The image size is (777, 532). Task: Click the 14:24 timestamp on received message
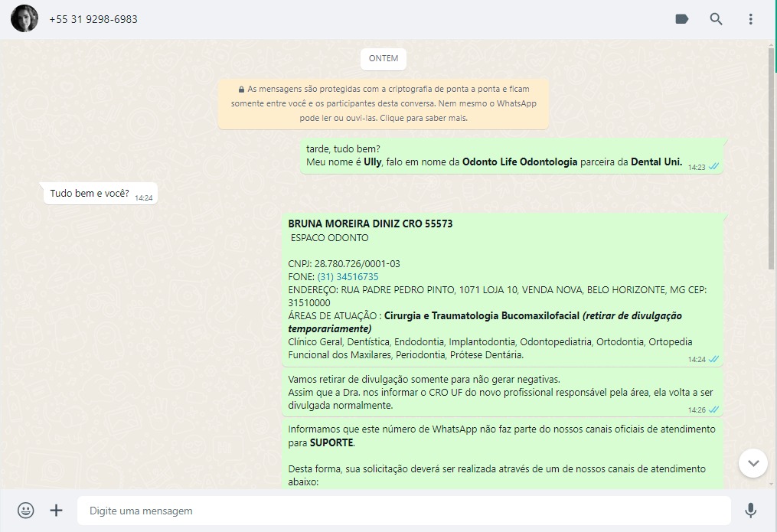click(x=144, y=198)
